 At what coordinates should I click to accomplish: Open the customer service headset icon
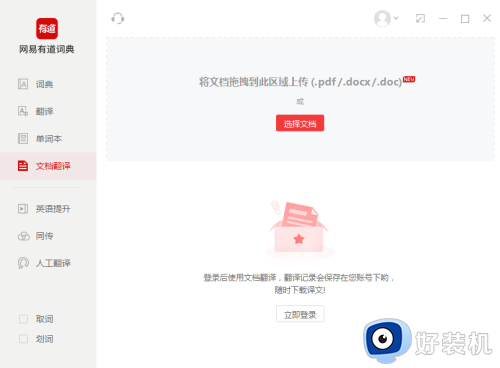click(118, 18)
